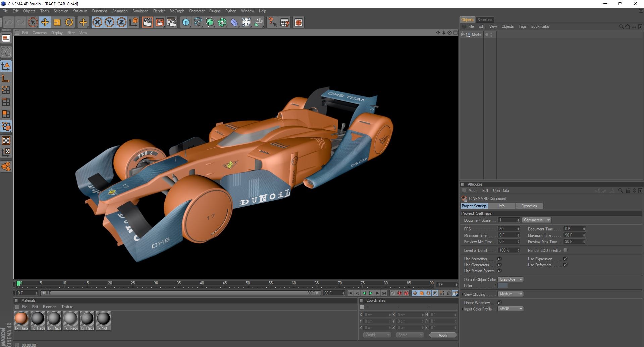Toggle the Use Expression checkbox
644x347 pixels.
(x=565, y=259)
